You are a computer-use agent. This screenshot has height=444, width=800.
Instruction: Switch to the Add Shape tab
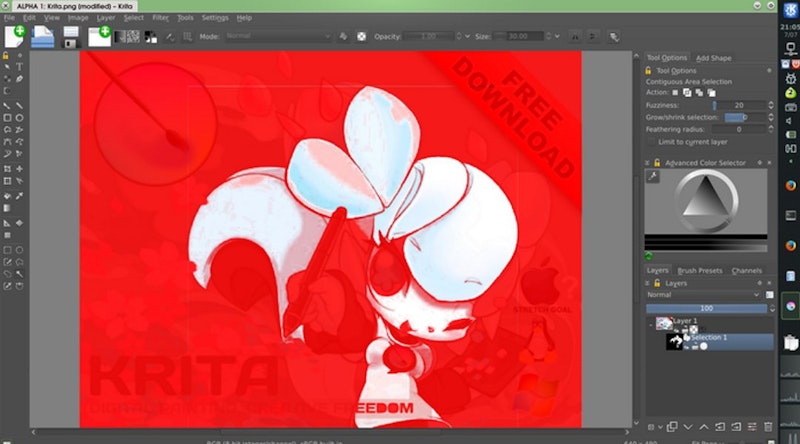pos(714,58)
